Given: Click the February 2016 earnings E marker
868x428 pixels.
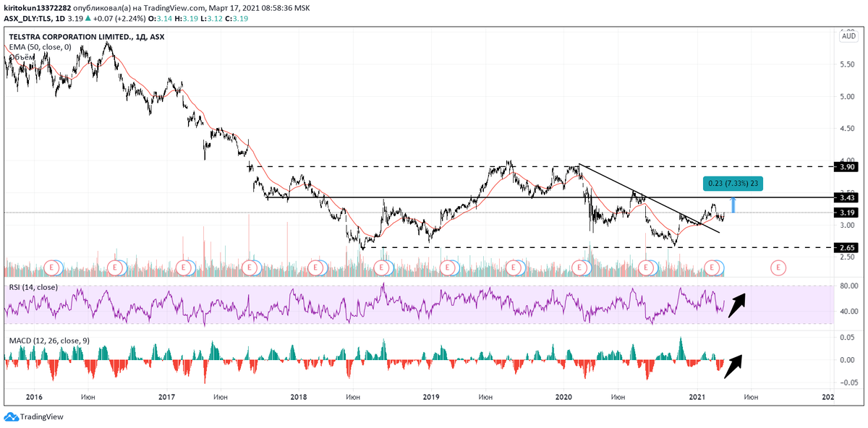Looking at the screenshot, I should [x=52, y=267].
